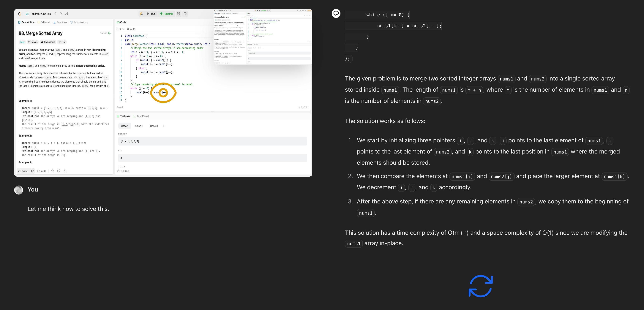Viewport: 644px width, 310px height.
Task: Click the debugger icon left of Run
Action: click(x=141, y=14)
